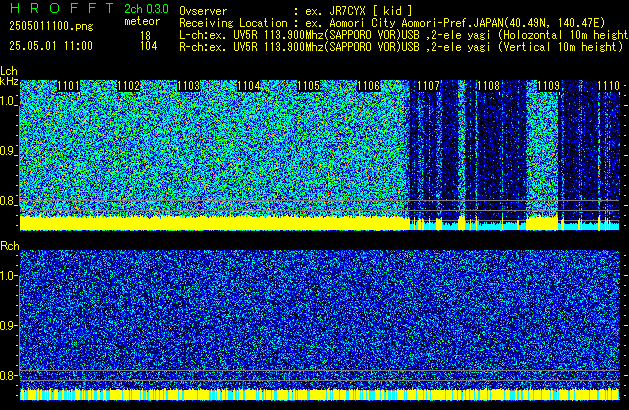Click the 1107 time marker

click(428, 86)
